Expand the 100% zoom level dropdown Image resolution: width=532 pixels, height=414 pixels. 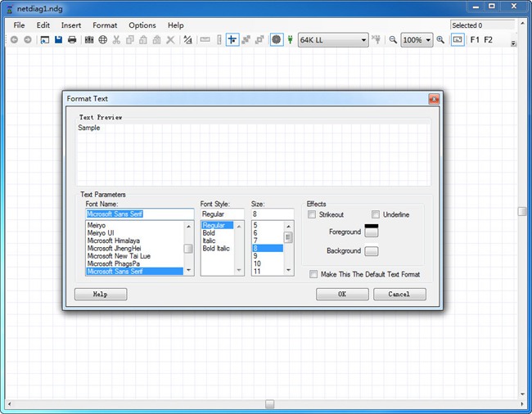coord(417,39)
